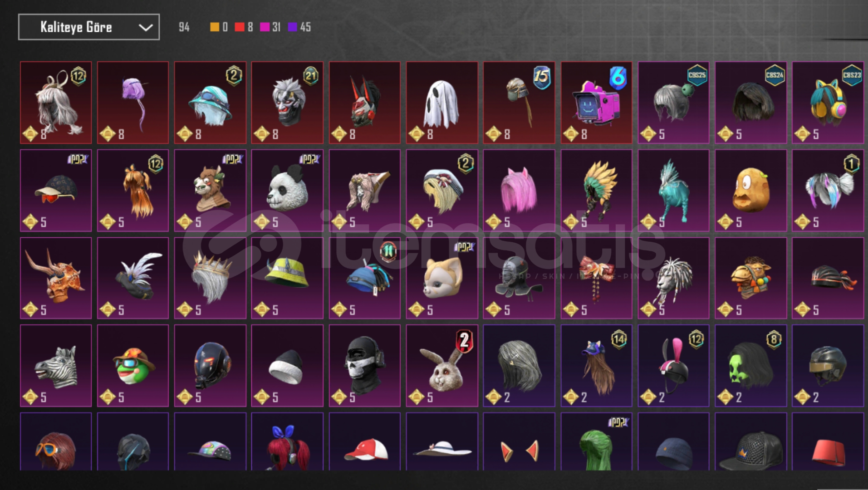This screenshot has height=490, width=868.
Task: Select the potato head mask
Action: [x=750, y=191]
